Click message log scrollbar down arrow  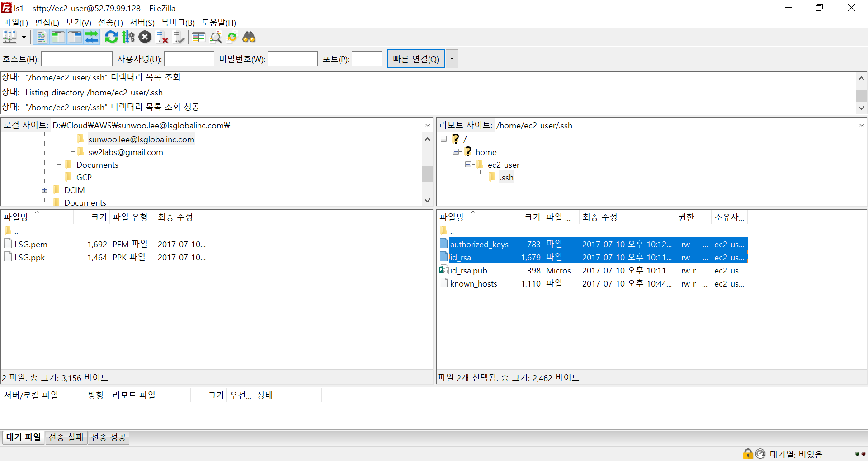tap(861, 108)
